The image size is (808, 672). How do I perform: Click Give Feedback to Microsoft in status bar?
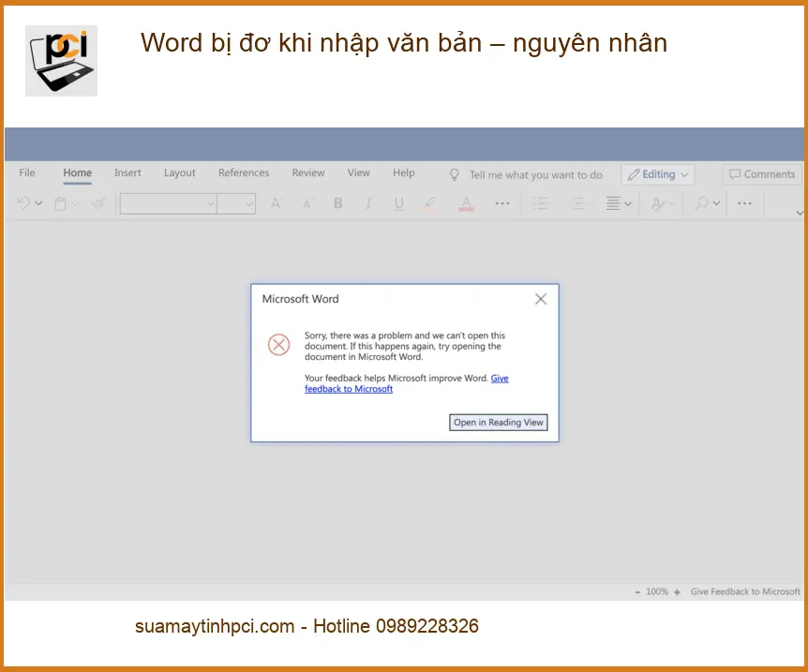[x=745, y=591]
